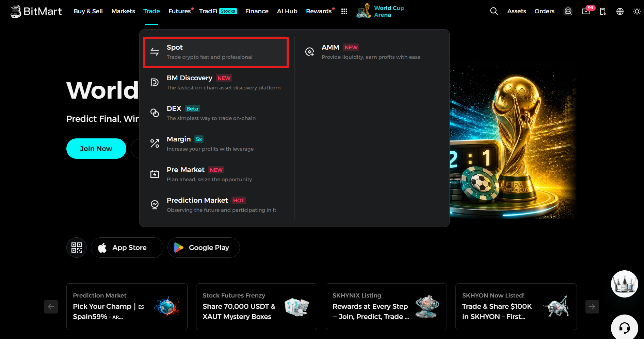Expand the Trade menu in navbar

click(x=151, y=11)
